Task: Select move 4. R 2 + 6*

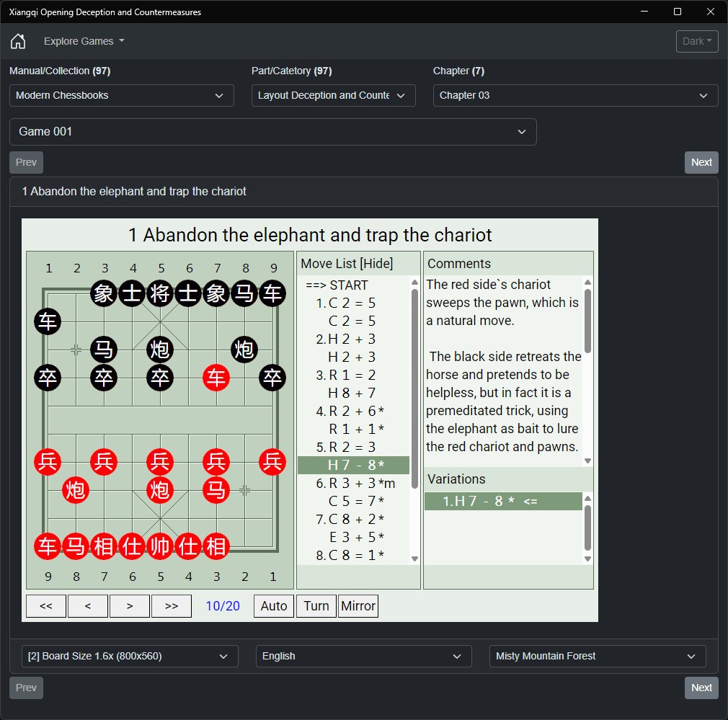Action: point(353,412)
